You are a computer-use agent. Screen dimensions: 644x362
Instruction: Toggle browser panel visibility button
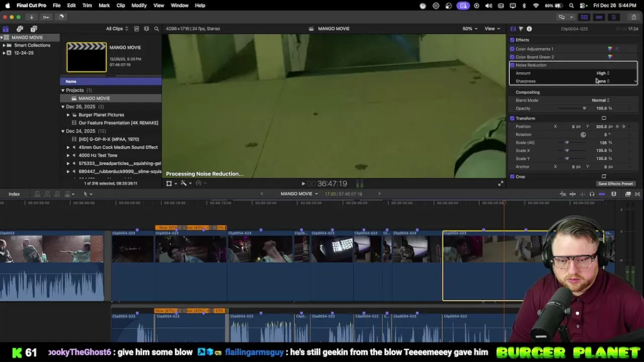584,17
